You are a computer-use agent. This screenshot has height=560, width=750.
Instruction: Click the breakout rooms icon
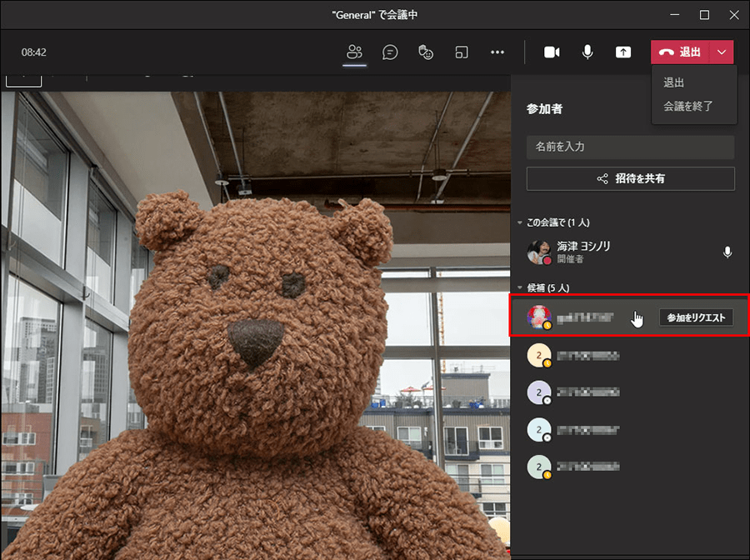(462, 52)
